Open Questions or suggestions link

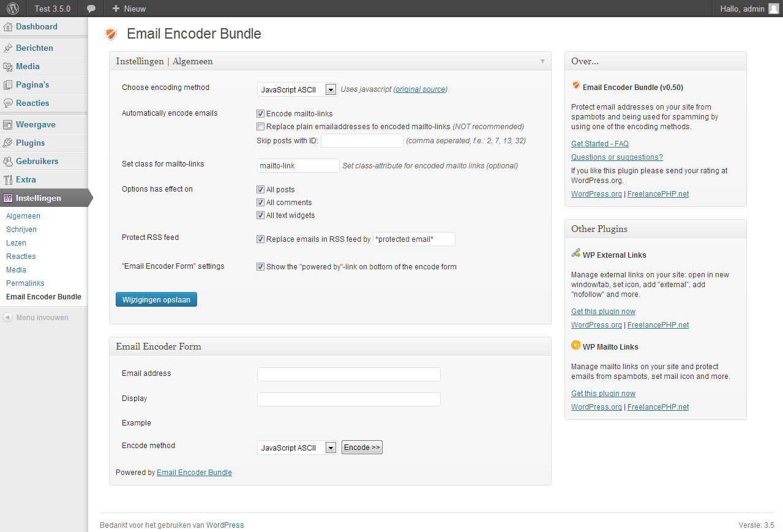[617, 157]
